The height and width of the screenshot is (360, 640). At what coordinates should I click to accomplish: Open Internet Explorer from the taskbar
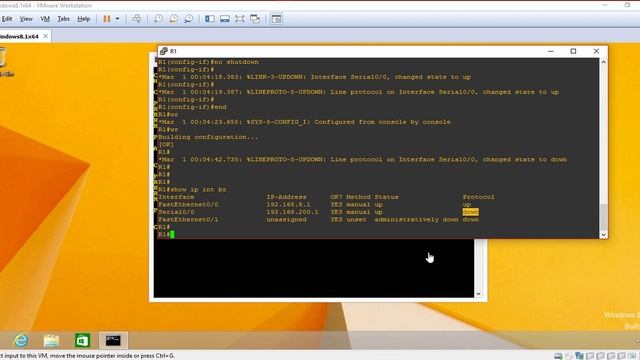[21, 340]
